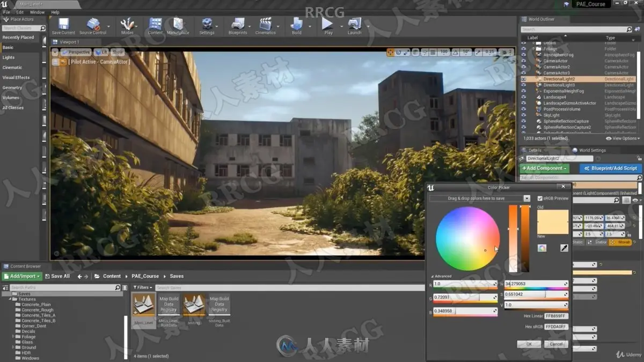
Task: Toggle visibility eye for SkyLight
Action: coord(524,115)
